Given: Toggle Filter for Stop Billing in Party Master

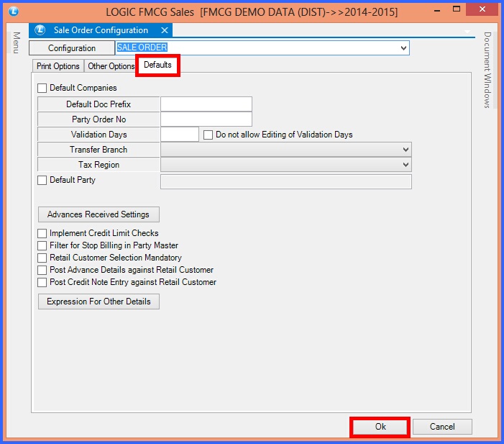Looking at the screenshot, I should point(42,245).
